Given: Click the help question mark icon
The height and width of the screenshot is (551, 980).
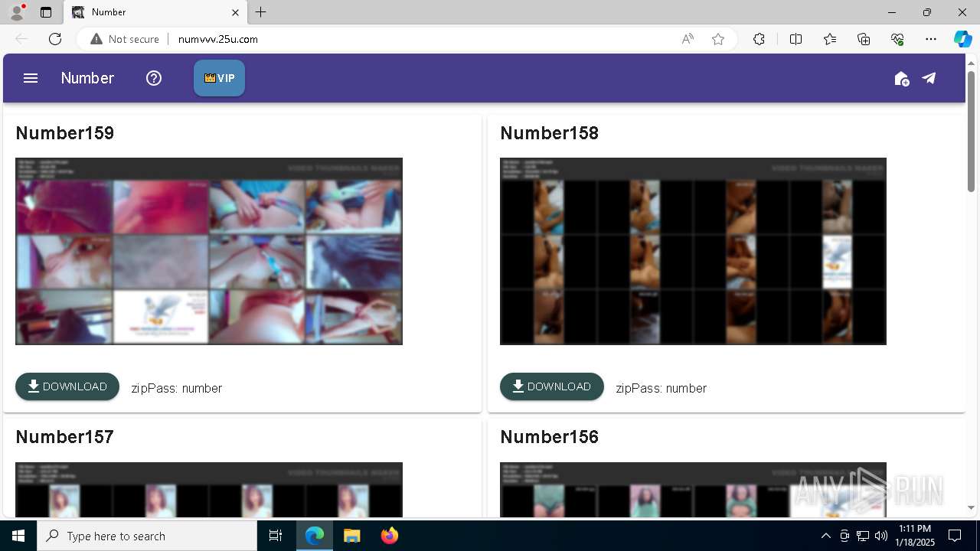Looking at the screenshot, I should (154, 78).
